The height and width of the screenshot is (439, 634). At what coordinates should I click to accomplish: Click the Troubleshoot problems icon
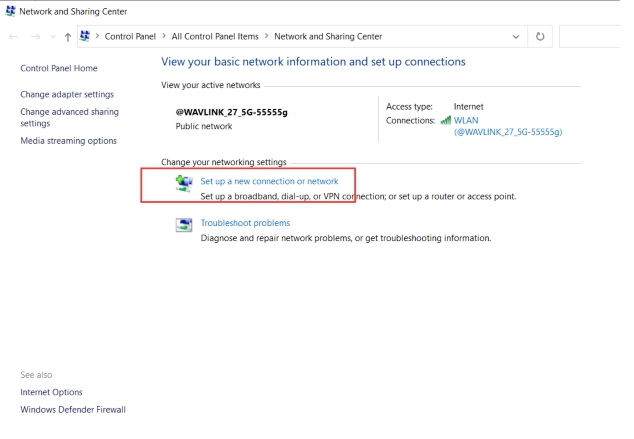click(x=184, y=225)
